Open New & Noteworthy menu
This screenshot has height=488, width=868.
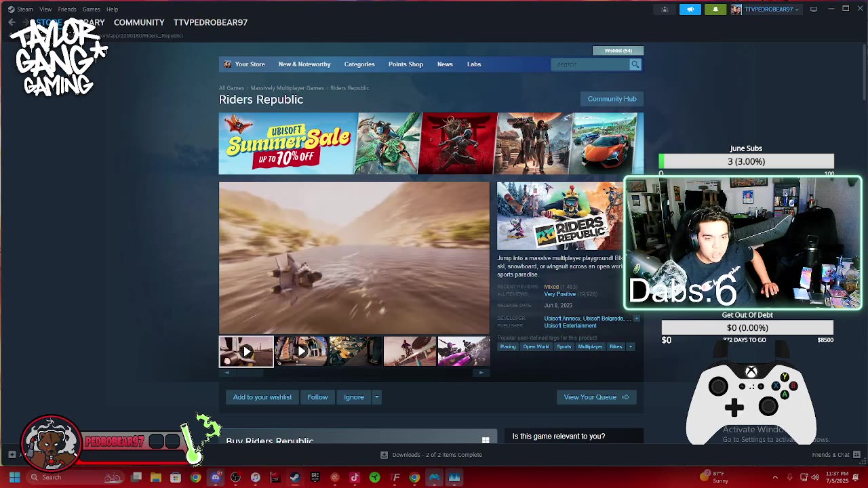304,64
